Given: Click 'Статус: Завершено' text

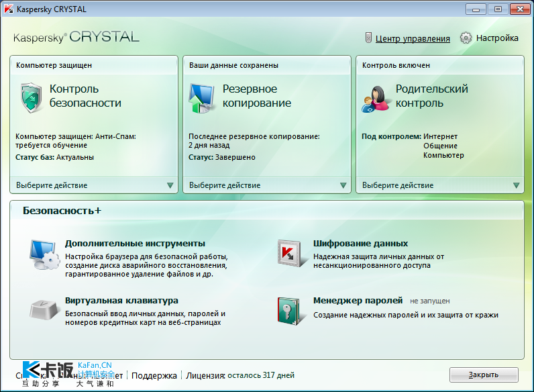Looking at the screenshot, I should click(x=221, y=158).
